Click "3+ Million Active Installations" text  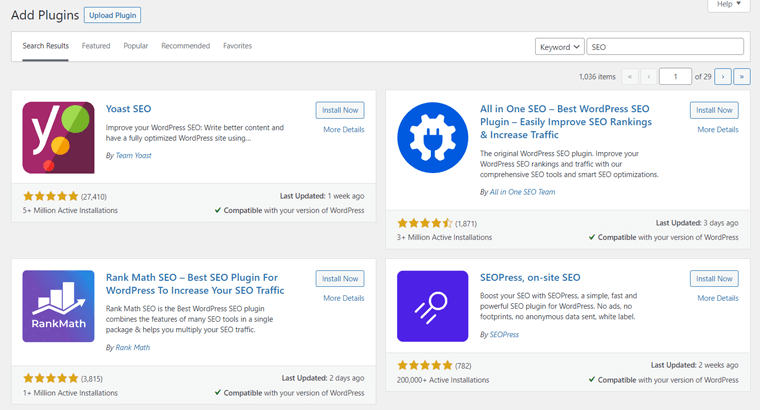(444, 237)
